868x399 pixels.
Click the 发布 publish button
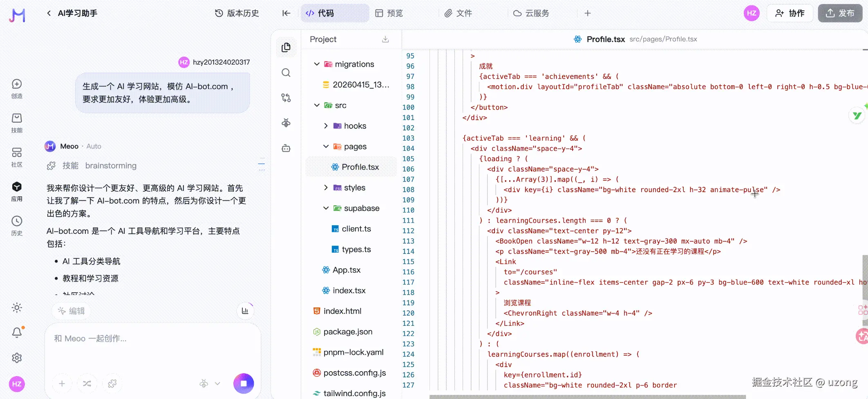(840, 13)
